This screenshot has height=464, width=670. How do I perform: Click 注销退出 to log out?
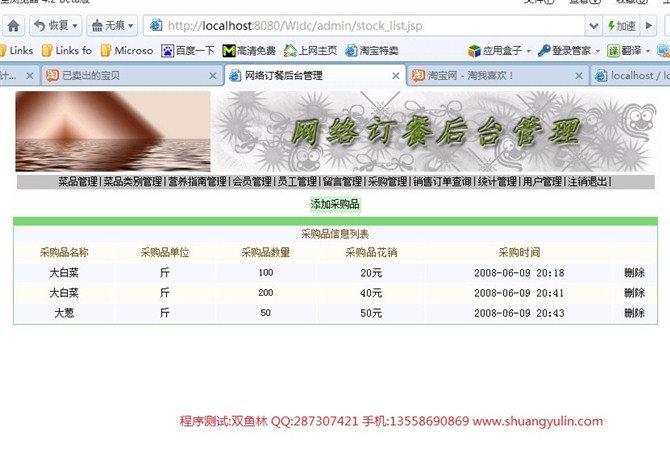[x=587, y=182]
